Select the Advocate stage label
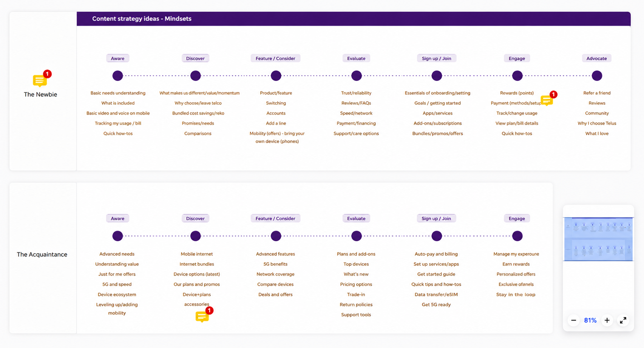The image size is (644, 348). point(597,59)
